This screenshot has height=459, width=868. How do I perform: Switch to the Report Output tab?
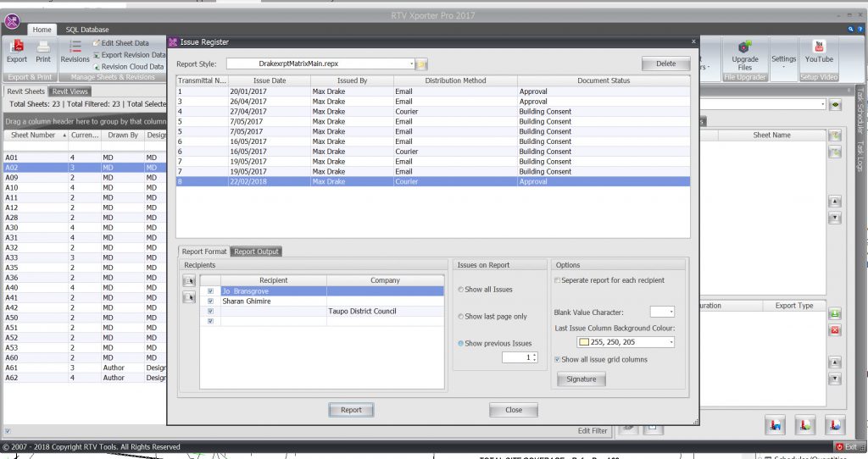pos(256,252)
